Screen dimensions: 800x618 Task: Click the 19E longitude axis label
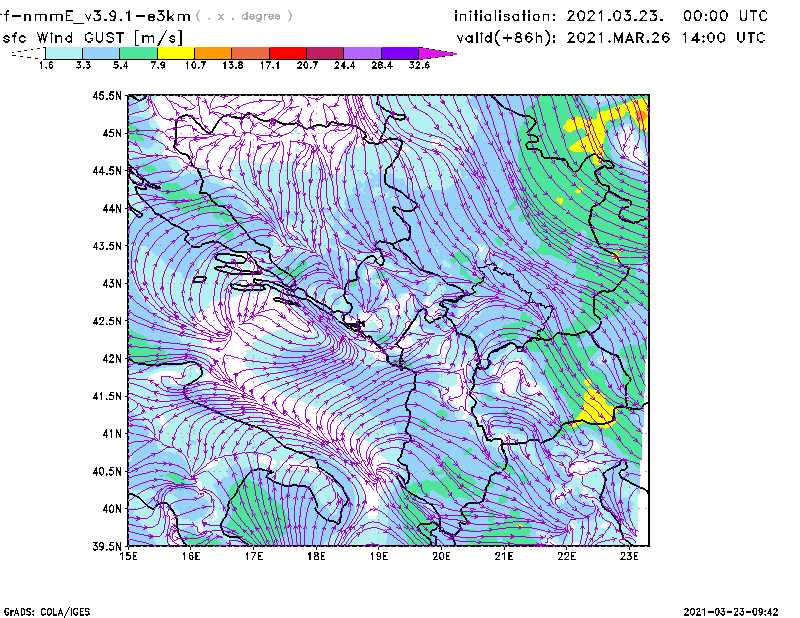point(379,556)
